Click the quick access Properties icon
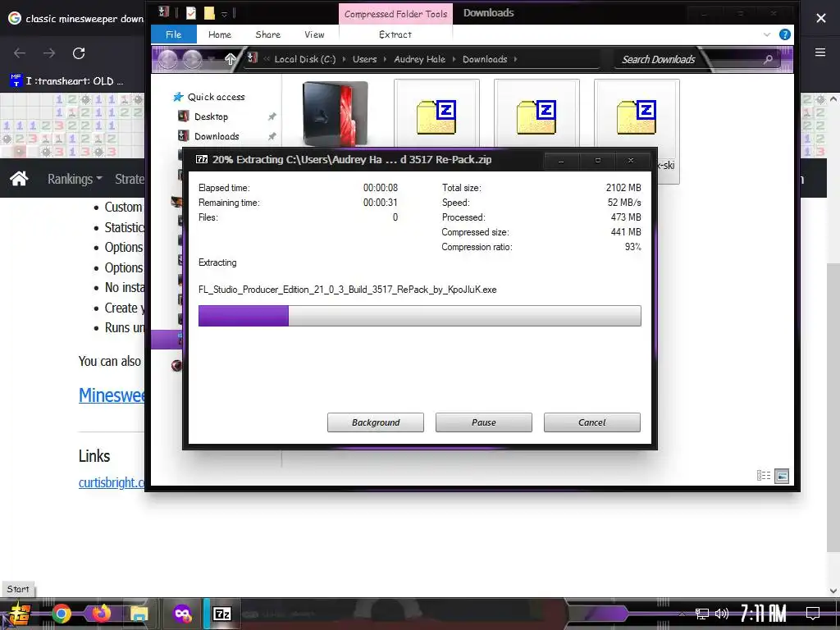This screenshot has width=840, height=630. [190, 12]
